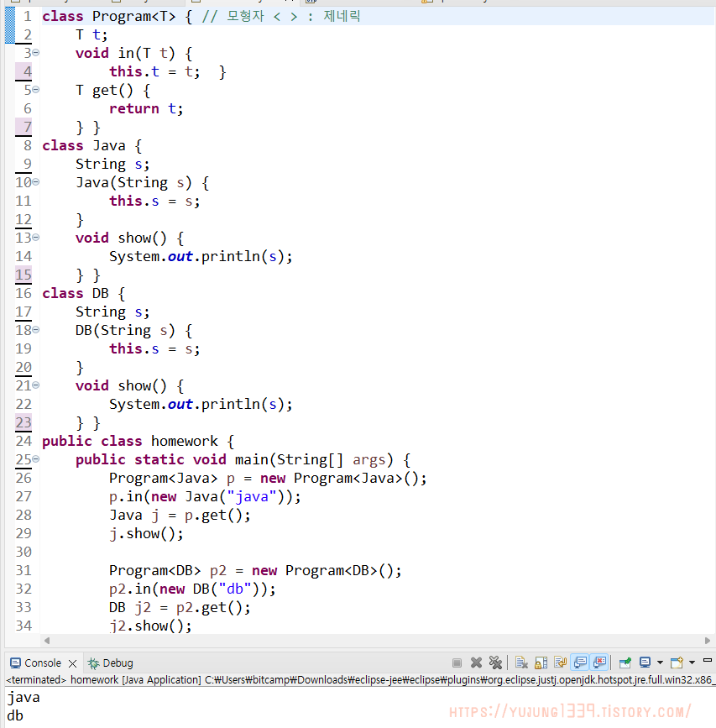716x728 pixels.
Task: Click the text 'class Program<T>' on line 1
Action: 109,16
